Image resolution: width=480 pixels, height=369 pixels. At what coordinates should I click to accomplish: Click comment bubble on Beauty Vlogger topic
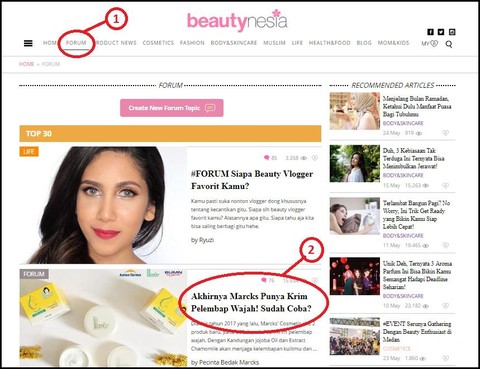click(266, 158)
